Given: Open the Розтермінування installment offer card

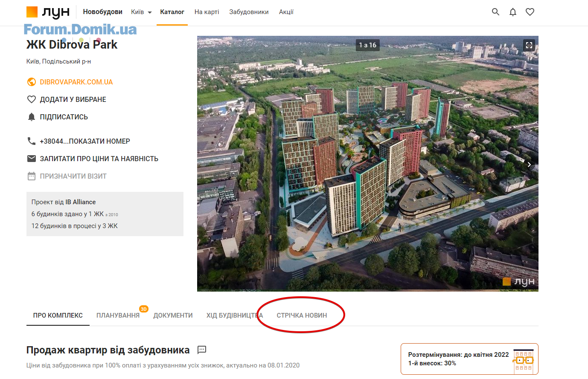Looking at the screenshot, I should [x=469, y=359].
